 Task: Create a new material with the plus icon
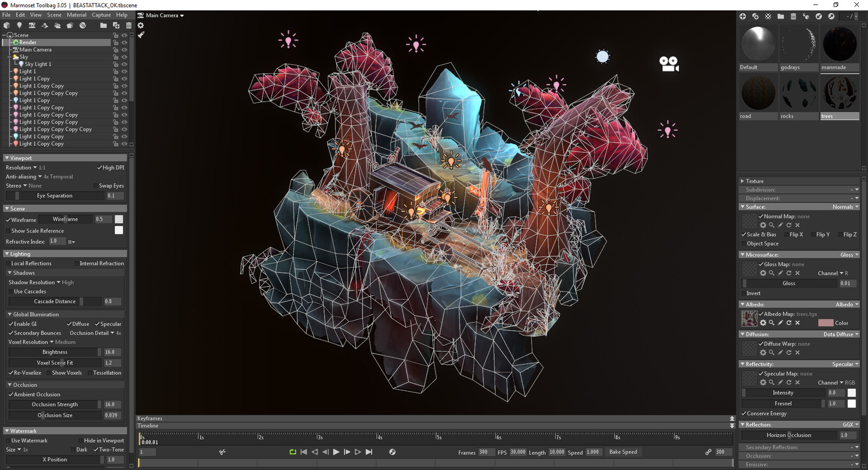[743, 16]
